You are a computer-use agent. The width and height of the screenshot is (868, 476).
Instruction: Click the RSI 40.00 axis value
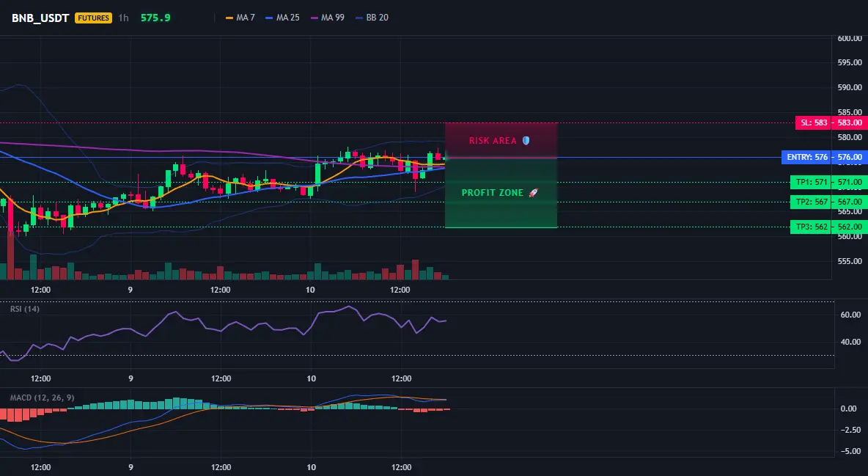point(851,342)
